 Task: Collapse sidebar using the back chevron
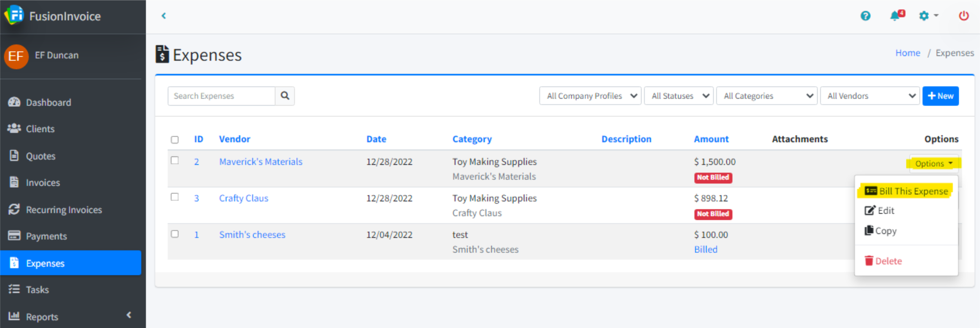pos(163,16)
